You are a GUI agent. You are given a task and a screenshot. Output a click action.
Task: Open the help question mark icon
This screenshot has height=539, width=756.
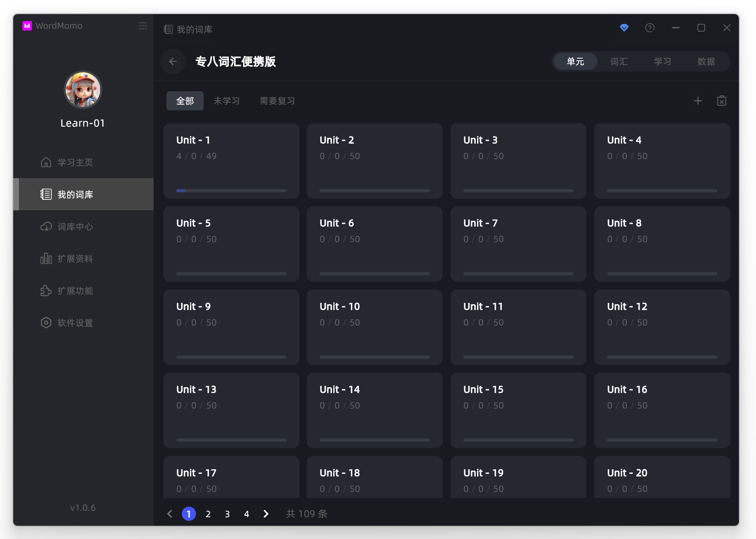649,28
